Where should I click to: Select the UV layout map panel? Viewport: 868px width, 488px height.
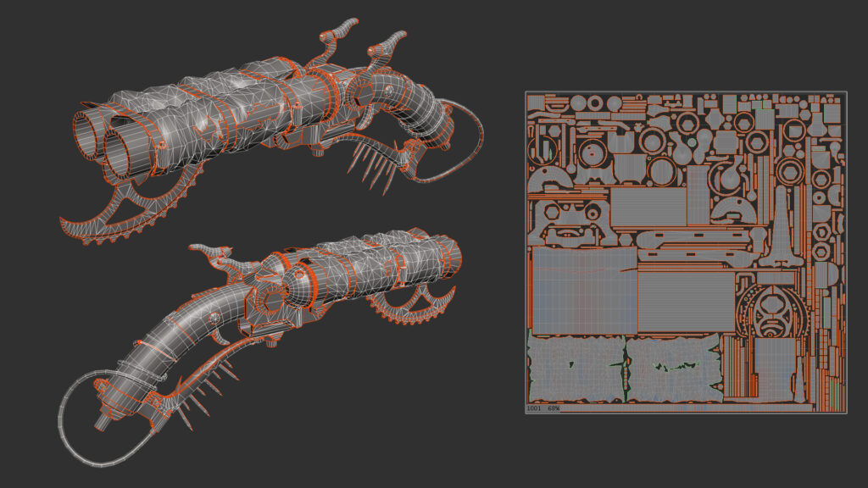[x=686, y=252]
